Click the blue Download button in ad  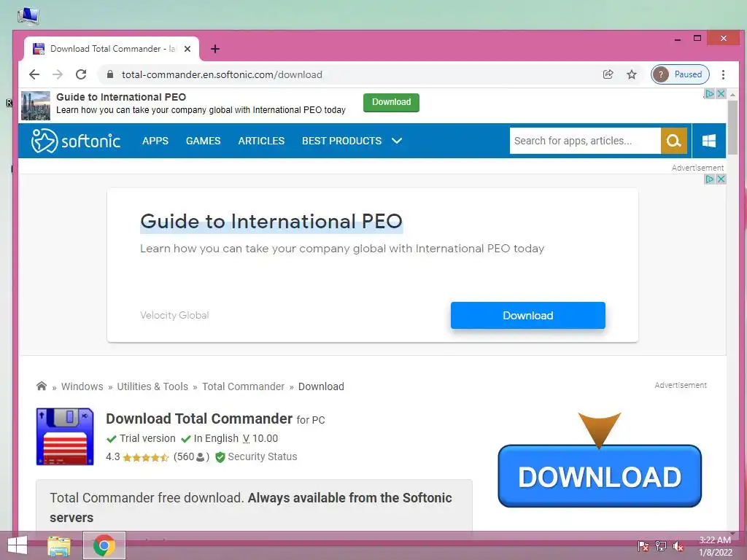(528, 315)
